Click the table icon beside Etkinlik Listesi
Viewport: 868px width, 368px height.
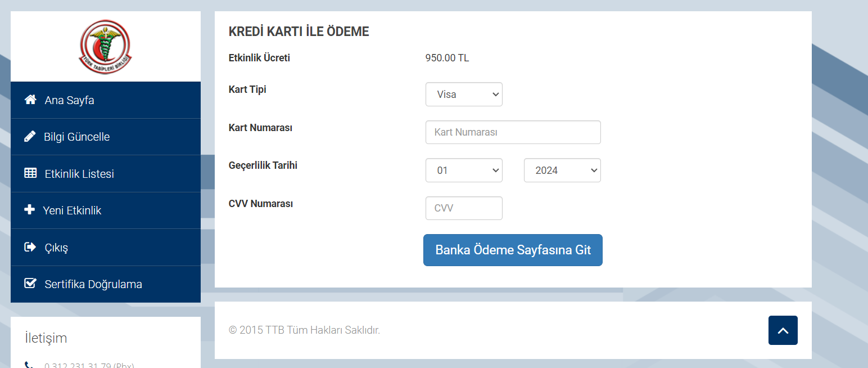pyautogui.click(x=30, y=173)
